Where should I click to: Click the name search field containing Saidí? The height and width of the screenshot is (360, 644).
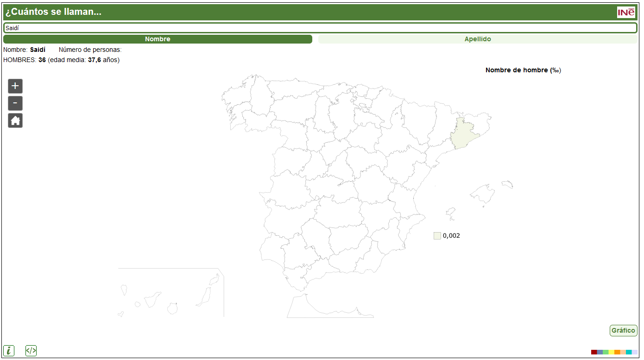[320, 28]
